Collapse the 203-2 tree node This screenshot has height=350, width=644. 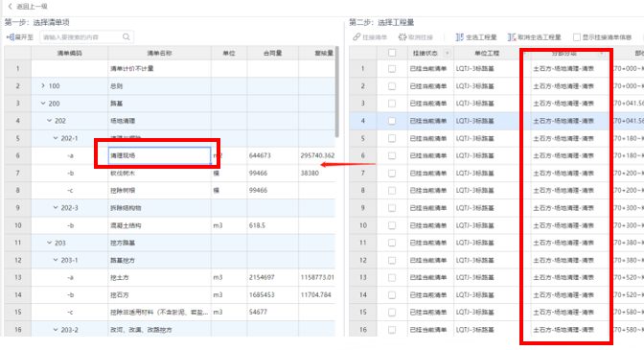pyautogui.click(x=56, y=330)
